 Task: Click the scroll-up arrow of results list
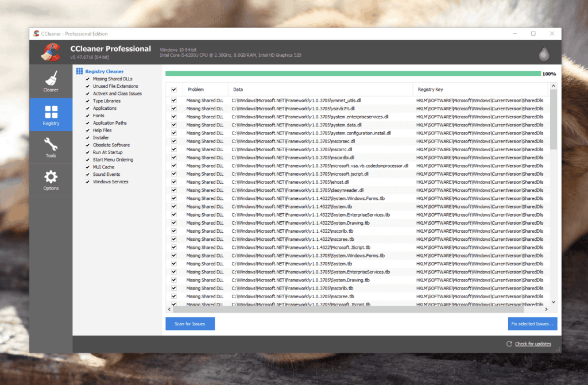(x=554, y=86)
